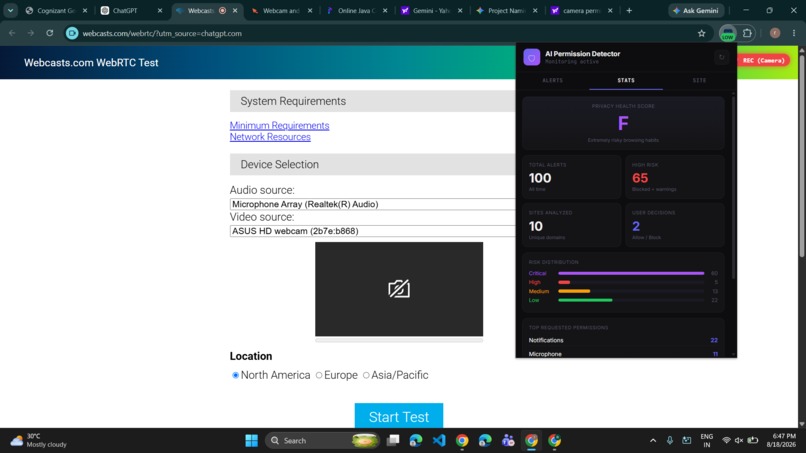Show hidden system tray icons
Screen dimensions: 806x453
point(653,441)
